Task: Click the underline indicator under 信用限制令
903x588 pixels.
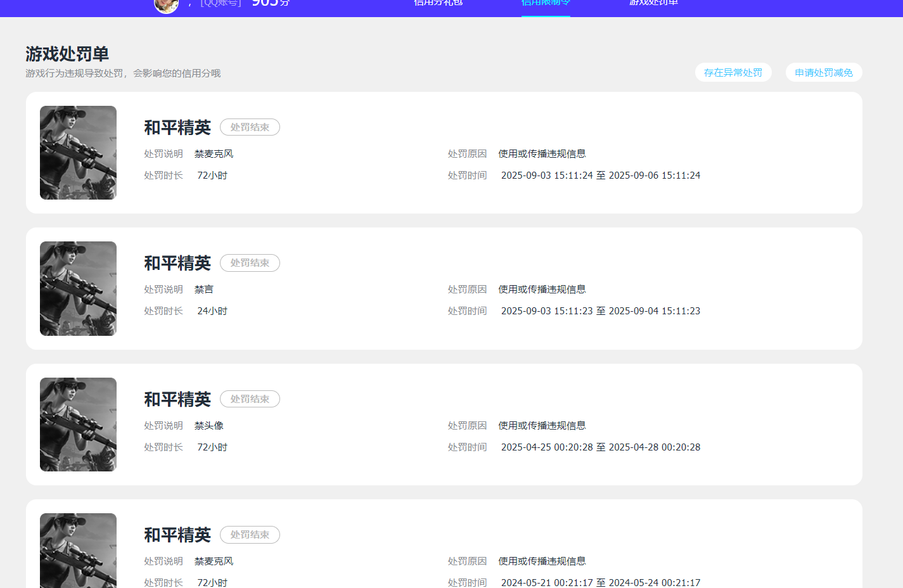Action: click(545, 16)
